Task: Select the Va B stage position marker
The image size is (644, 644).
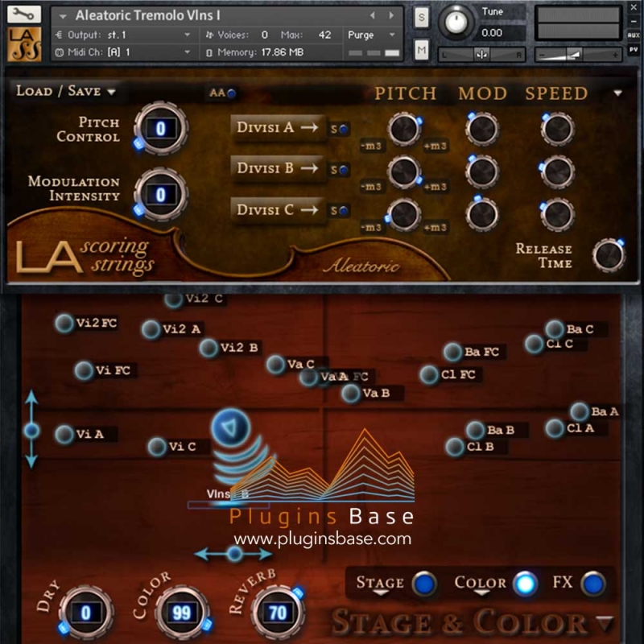Action: (x=350, y=394)
